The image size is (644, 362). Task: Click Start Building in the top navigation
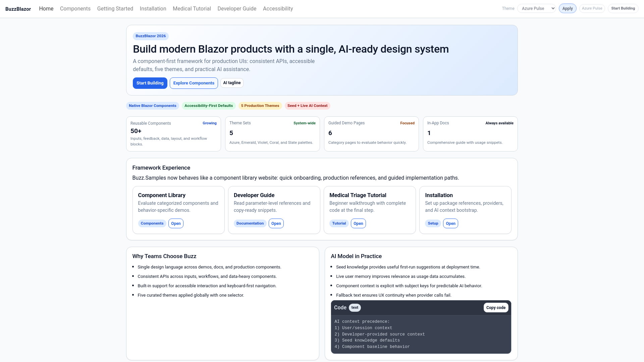tap(623, 8)
